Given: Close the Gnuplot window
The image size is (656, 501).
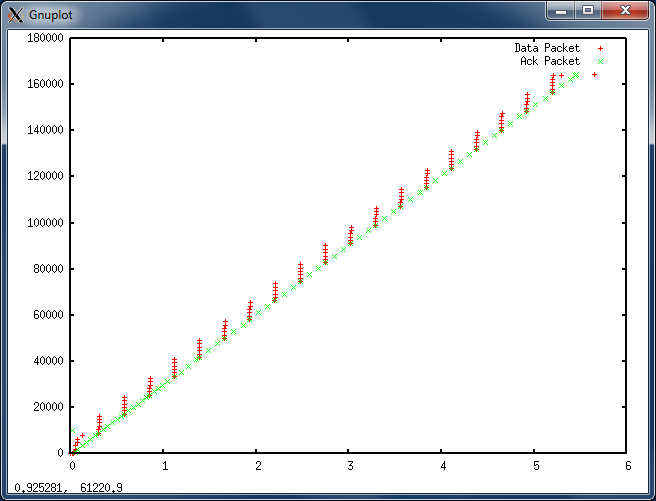Looking at the screenshot, I should 625,10.
